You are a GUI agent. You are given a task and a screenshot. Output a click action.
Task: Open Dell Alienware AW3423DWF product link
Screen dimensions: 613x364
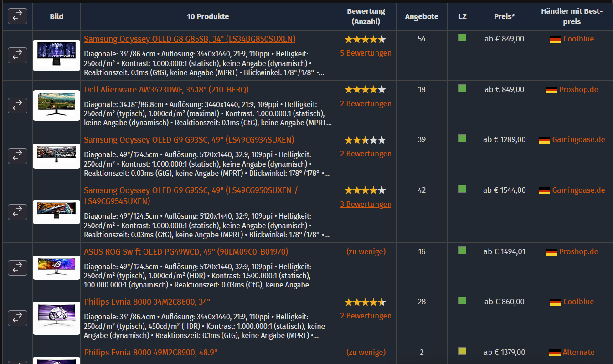click(x=166, y=89)
